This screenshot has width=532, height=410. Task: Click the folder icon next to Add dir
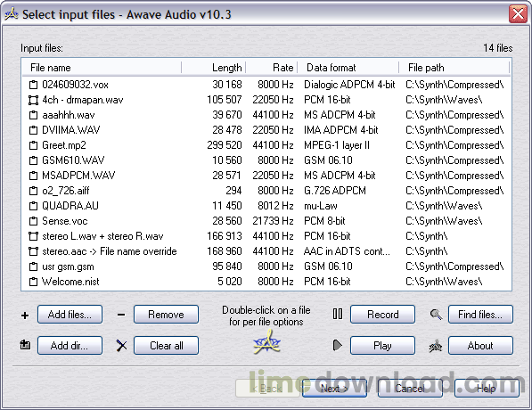(25, 345)
